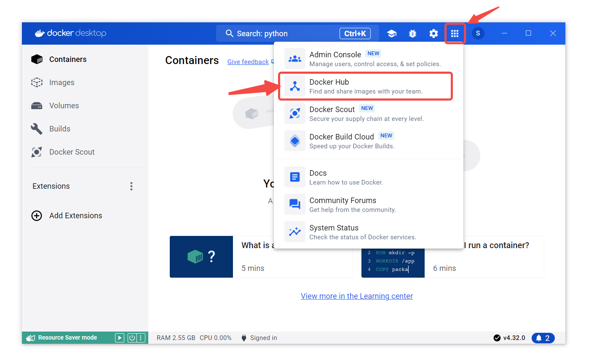This screenshot has height=364, width=594.
Task: Click the Ctrl+K shortcut badge
Action: [355, 33]
